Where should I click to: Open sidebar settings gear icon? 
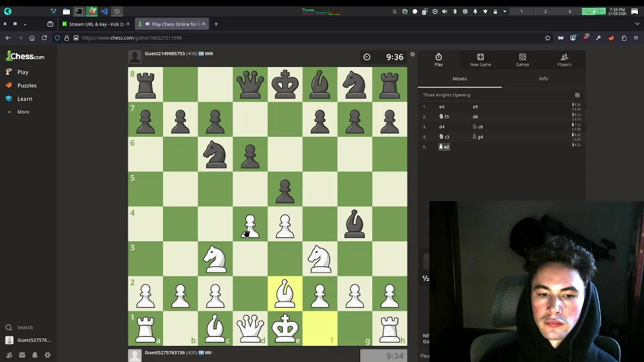tap(48, 355)
